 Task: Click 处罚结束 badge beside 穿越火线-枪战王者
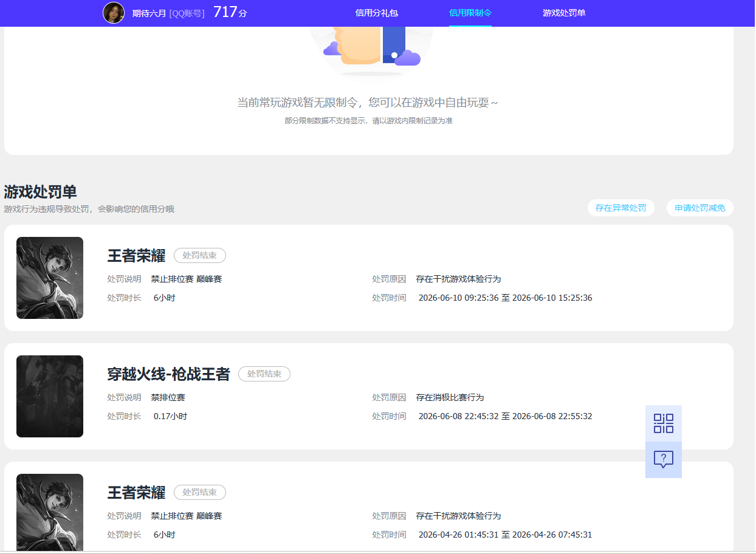[x=264, y=374]
